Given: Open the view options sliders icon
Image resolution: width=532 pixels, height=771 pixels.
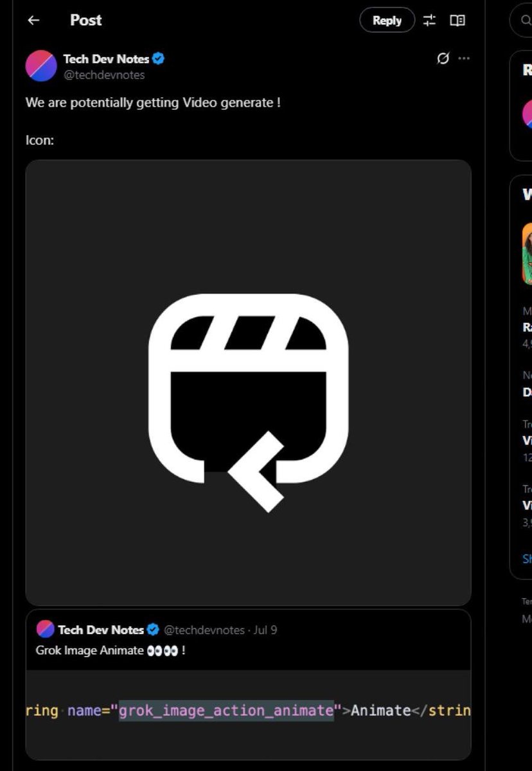Looking at the screenshot, I should [x=429, y=21].
